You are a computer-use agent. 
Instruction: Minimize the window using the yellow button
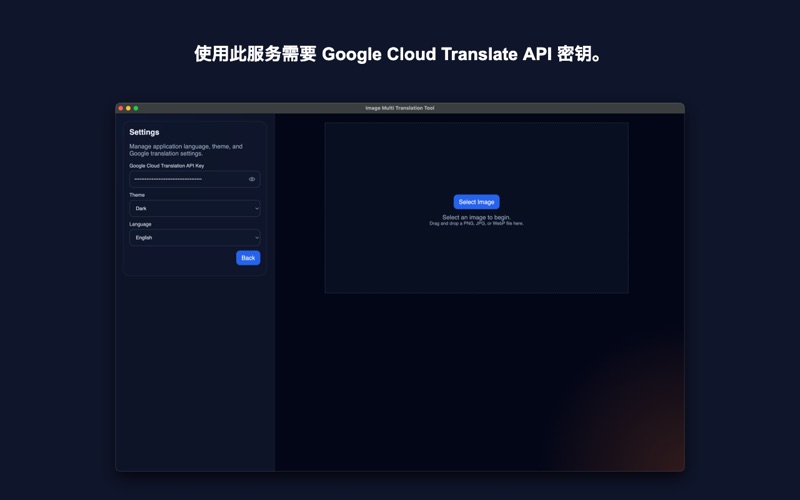point(128,108)
